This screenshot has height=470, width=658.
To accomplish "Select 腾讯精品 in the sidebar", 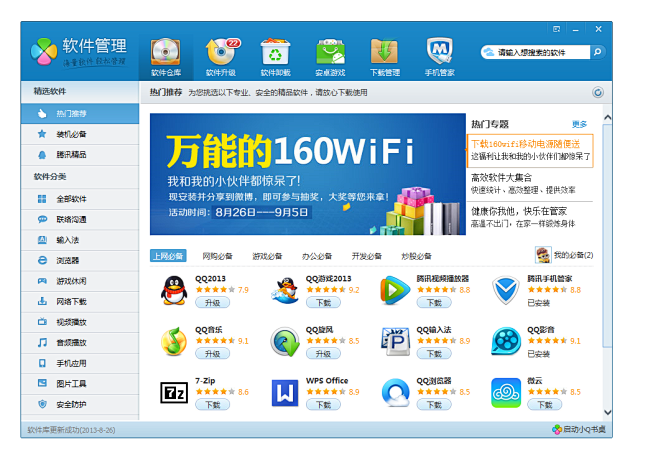I will 80,155.
